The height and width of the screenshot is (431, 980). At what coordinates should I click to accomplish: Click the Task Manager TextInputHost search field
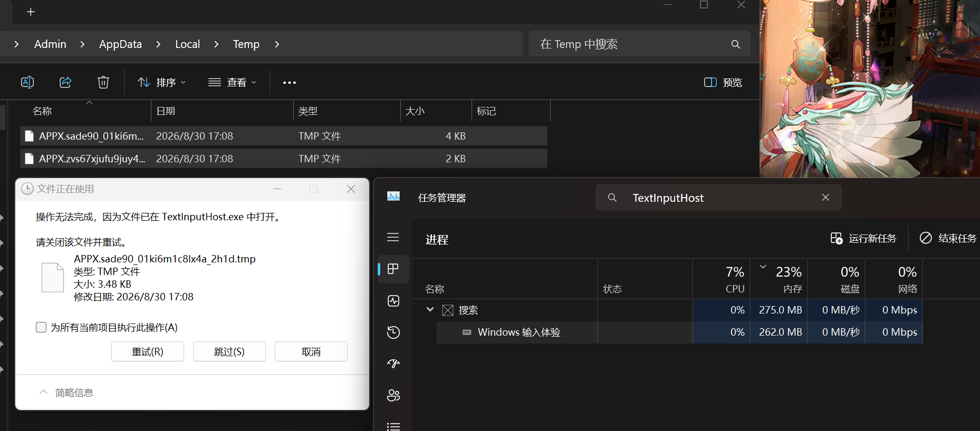click(x=718, y=198)
